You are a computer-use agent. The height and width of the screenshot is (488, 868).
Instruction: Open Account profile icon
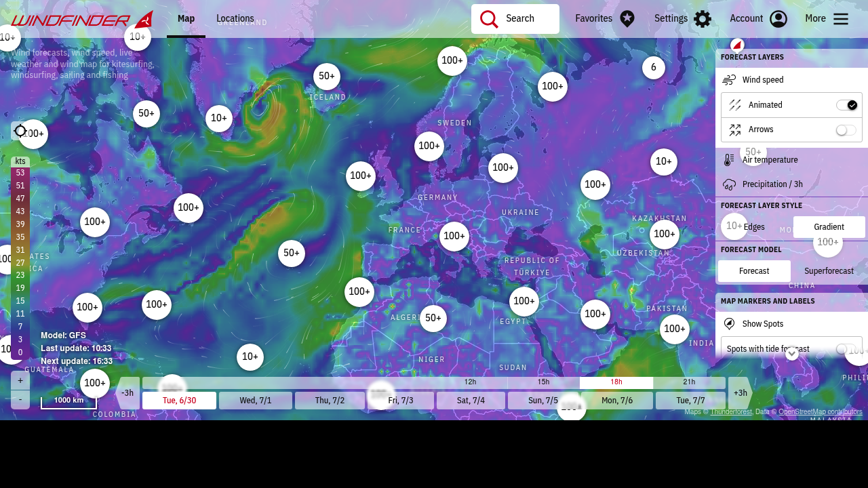(x=778, y=19)
